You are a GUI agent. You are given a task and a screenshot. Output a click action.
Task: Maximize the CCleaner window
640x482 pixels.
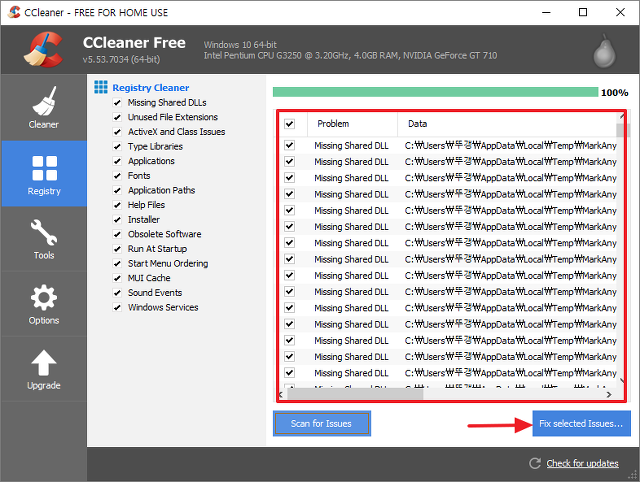tap(583, 12)
